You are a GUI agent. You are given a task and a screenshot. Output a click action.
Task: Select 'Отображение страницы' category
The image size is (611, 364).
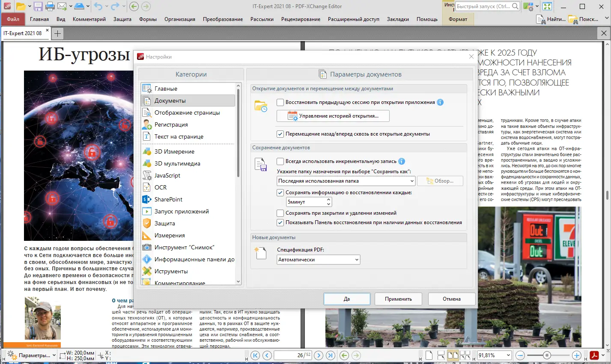pyautogui.click(x=188, y=112)
